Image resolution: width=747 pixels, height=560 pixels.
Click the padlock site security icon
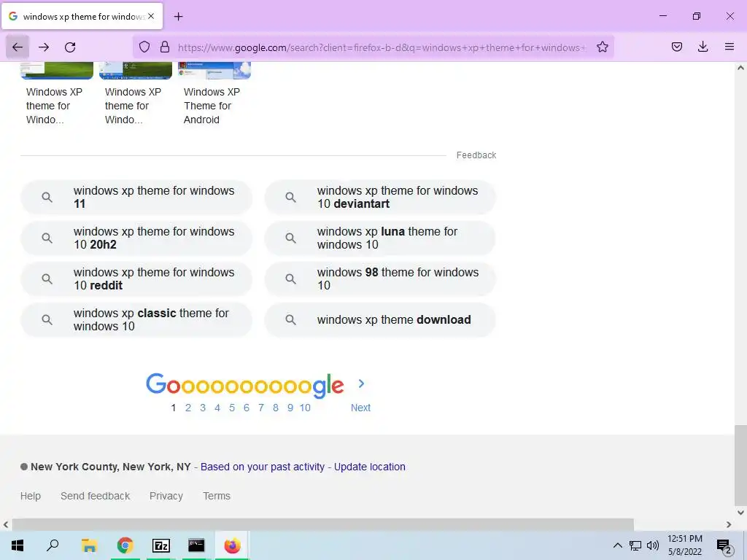[165, 47]
